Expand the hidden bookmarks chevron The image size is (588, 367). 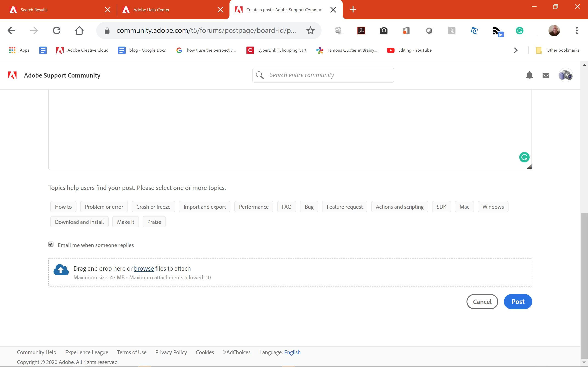pyautogui.click(x=516, y=50)
